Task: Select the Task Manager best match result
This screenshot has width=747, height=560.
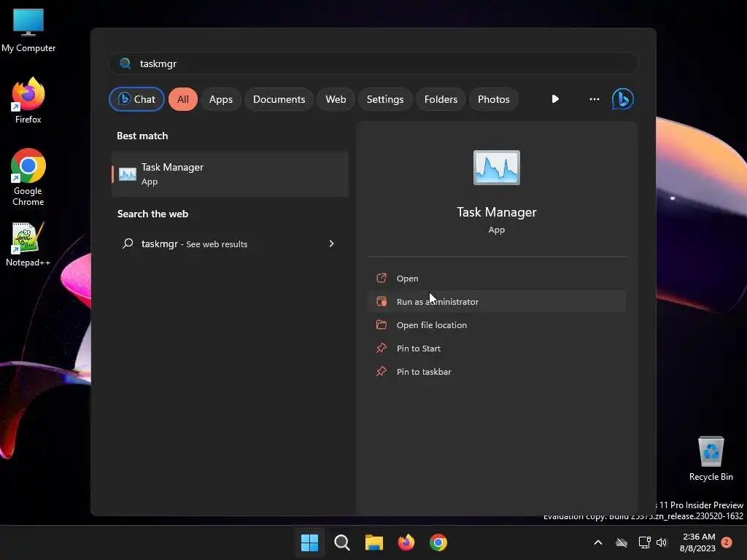Action: (230, 174)
